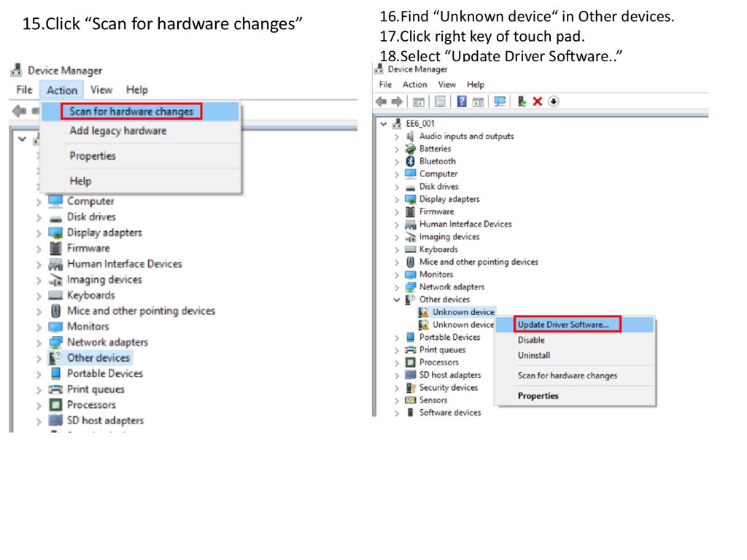Image resolution: width=747 pixels, height=560 pixels.
Task: Select Firmware label in left window
Action: pyautogui.click(x=88, y=248)
